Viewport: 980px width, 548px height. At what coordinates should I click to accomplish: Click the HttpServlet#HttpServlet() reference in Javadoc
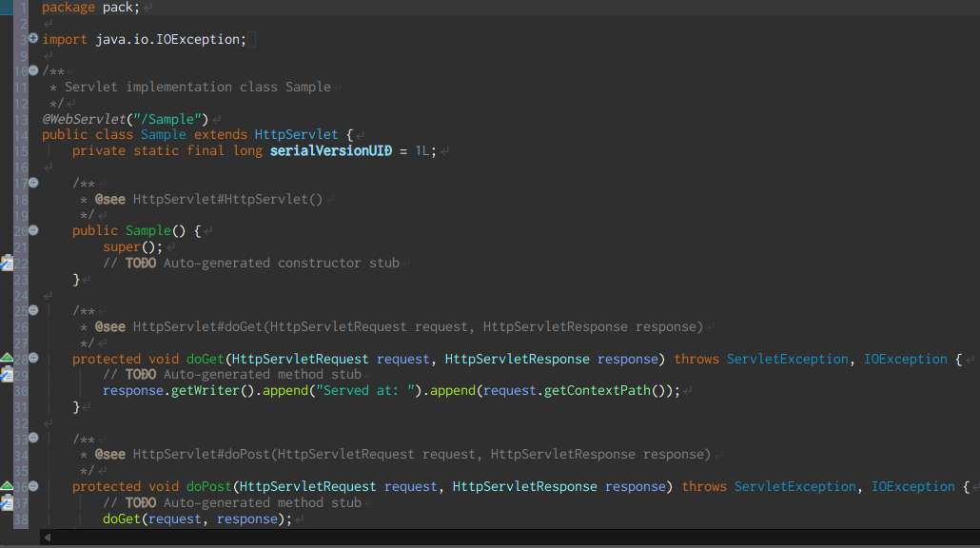coord(228,199)
